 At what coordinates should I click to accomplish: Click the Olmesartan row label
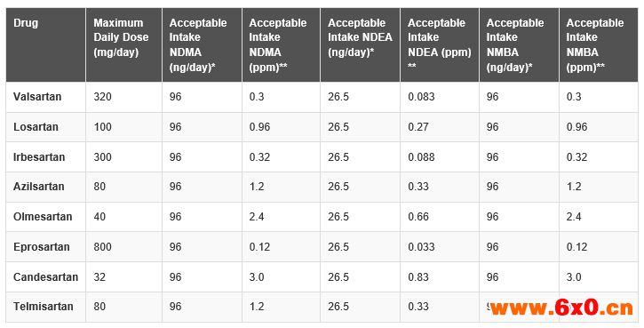43,217
